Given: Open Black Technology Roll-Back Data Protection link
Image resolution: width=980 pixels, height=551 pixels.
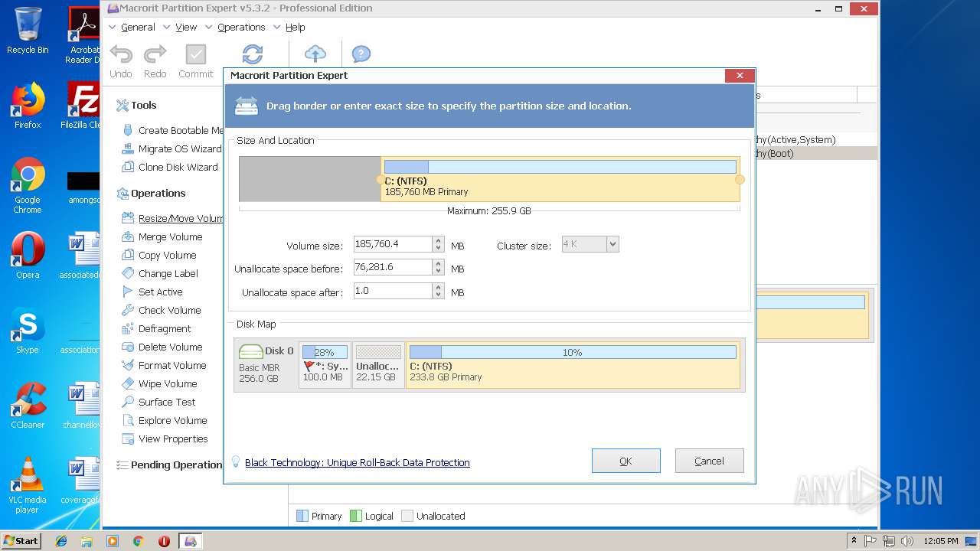Looking at the screenshot, I should coord(358,462).
